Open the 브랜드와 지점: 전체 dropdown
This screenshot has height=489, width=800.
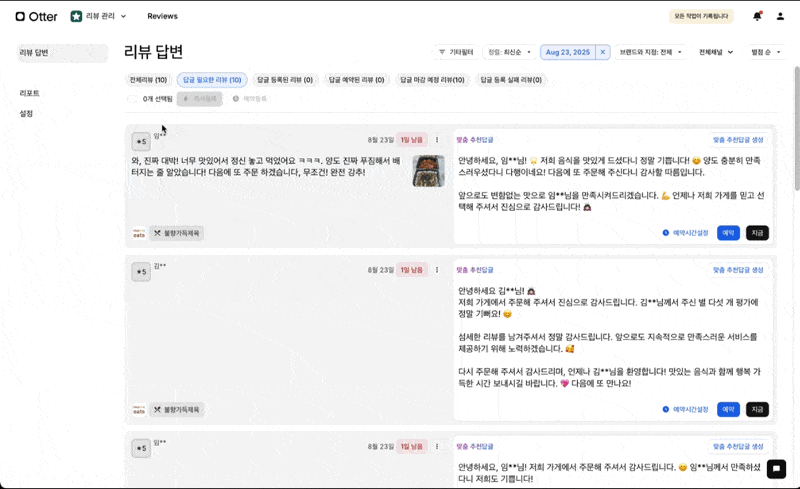(651, 52)
